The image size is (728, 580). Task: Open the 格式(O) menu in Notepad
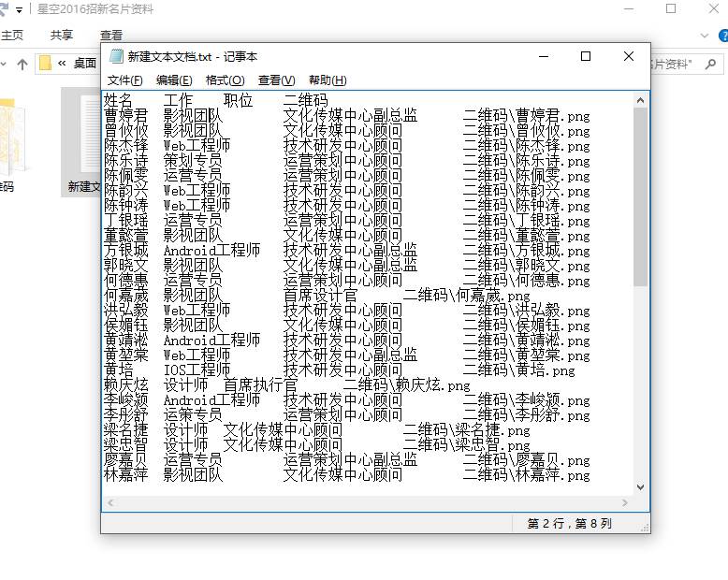pos(226,80)
